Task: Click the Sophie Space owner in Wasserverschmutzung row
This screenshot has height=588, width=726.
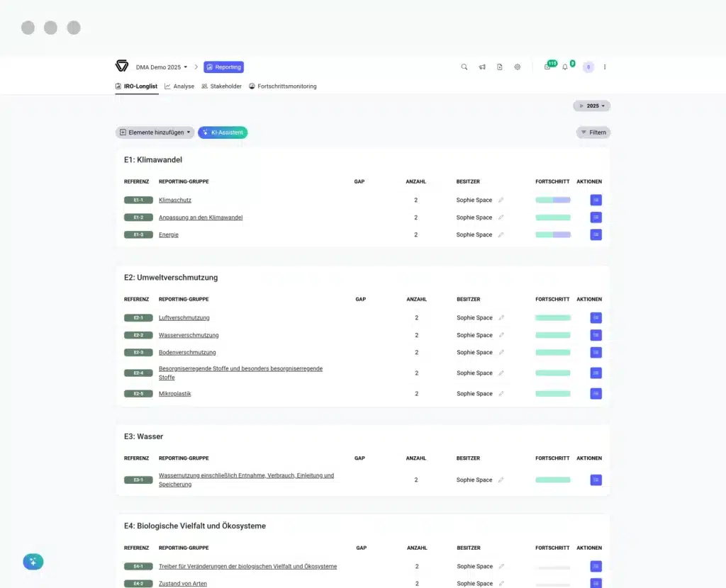Action: click(x=474, y=335)
